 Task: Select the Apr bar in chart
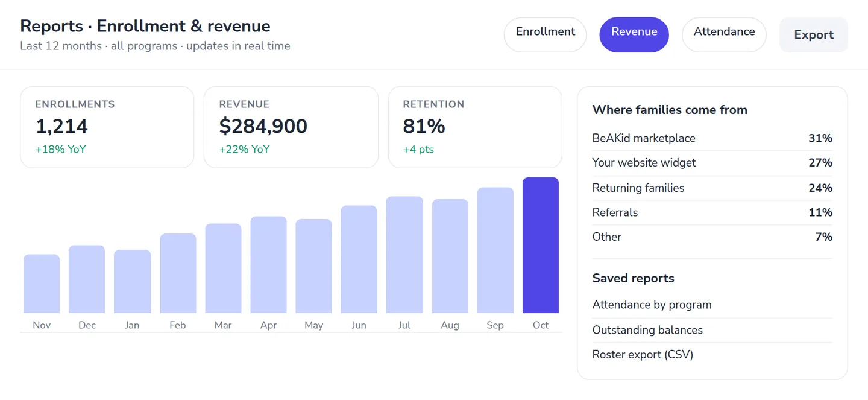click(x=268, y=265)
